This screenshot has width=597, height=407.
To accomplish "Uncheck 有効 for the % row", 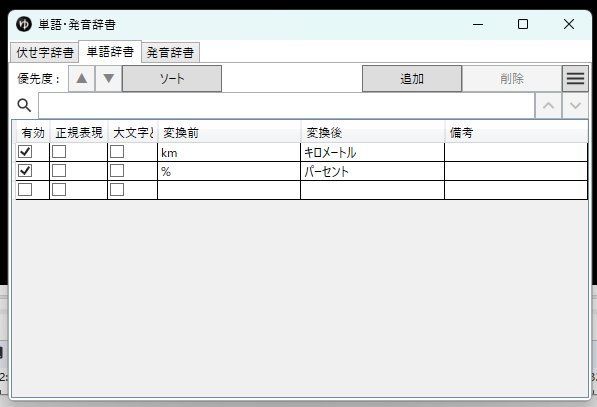I will click(25, 171).
